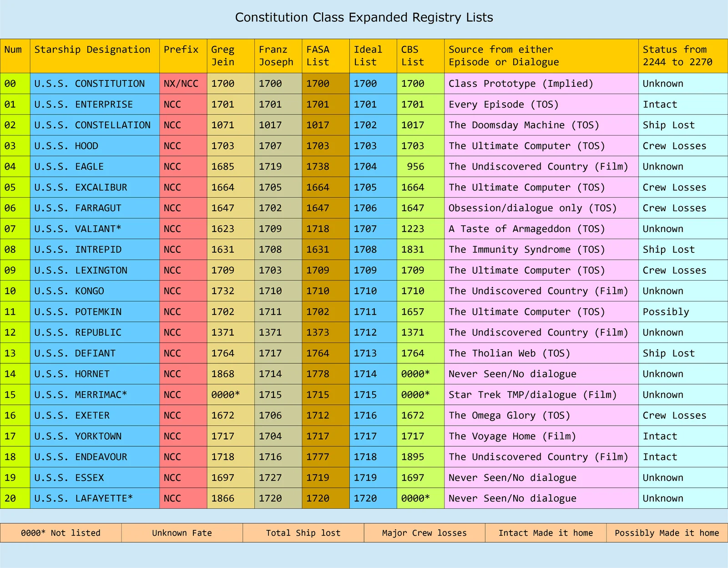The width and height of the screenshot is (728, 568).
Task: Select the '0000* Not listed' legend box
Action: coord(61,533)
